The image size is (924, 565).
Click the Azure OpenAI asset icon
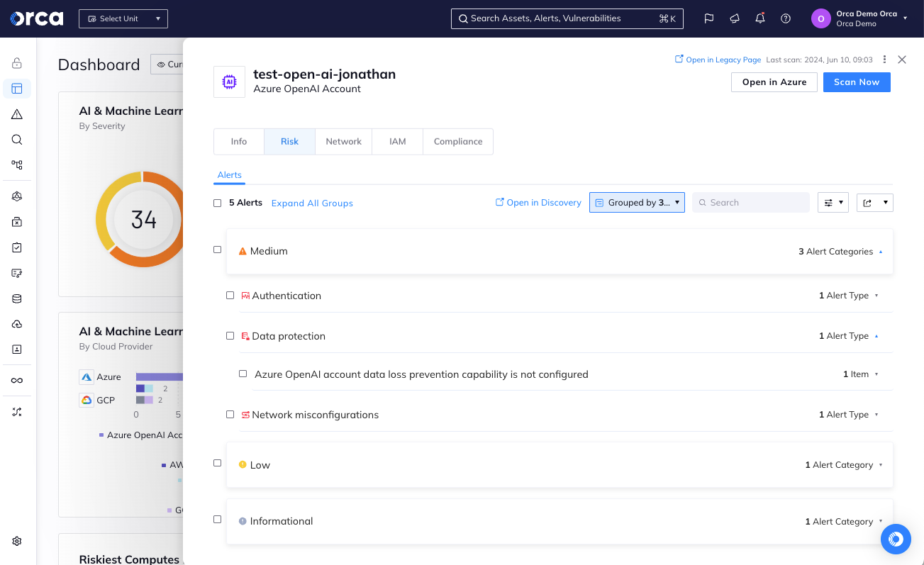click(x=229, y=82)
